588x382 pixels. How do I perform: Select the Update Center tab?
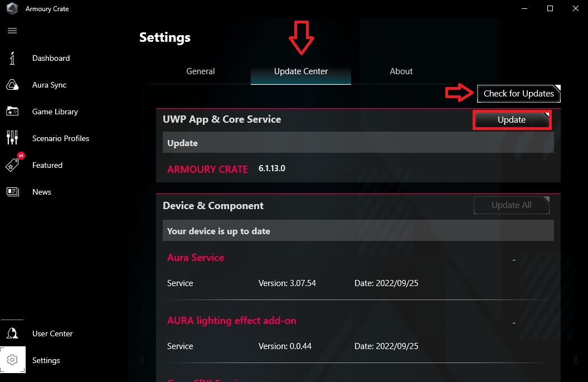[301, 71]
